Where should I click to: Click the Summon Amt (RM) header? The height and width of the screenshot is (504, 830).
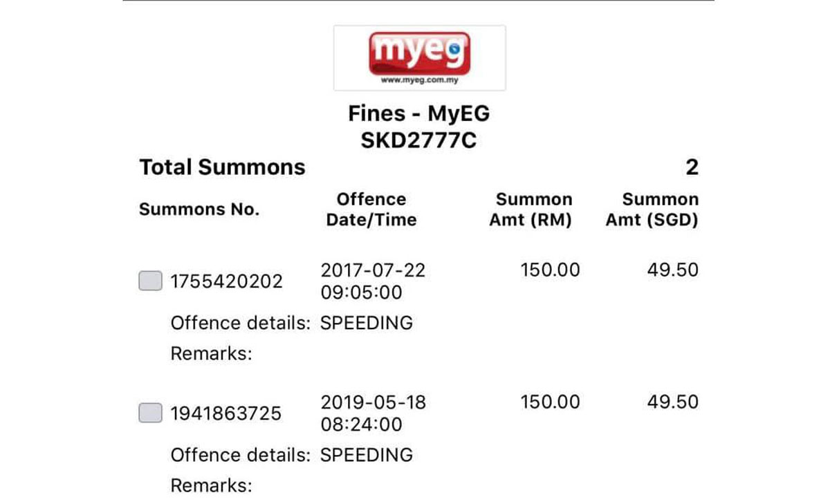534,209
